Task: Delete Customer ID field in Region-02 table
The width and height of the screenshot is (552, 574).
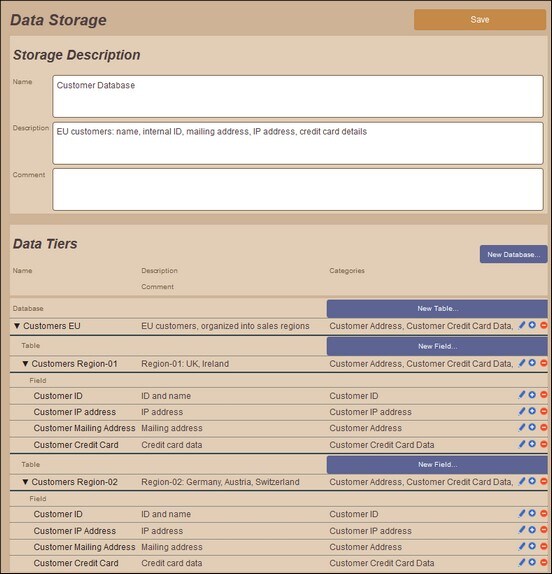Action: tap(544, 514)
